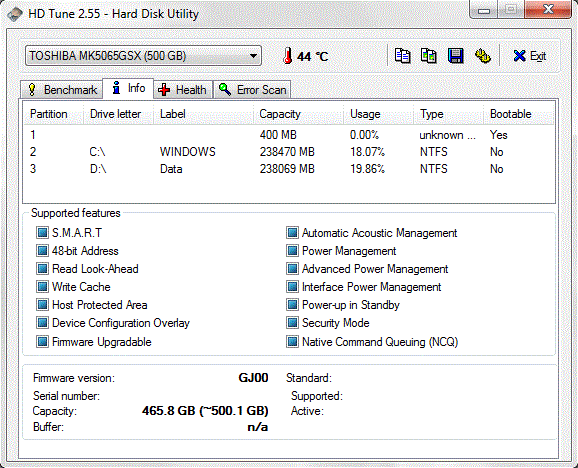
Task: Click the D:\ drive letter
Action: coord(98,169)
